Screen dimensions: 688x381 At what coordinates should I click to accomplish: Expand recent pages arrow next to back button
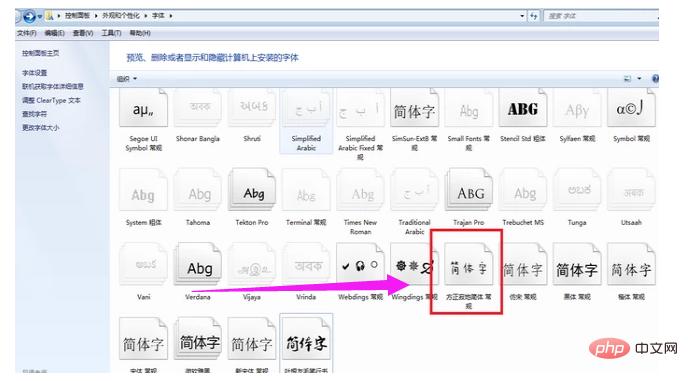(x=40, y=17)
